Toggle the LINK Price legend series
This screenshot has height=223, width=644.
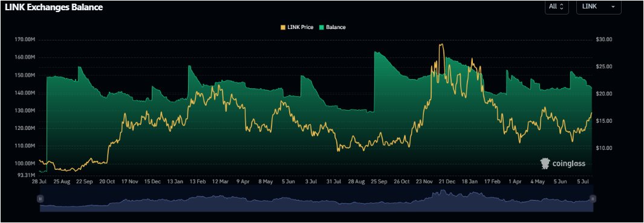(x=297, y=27)
